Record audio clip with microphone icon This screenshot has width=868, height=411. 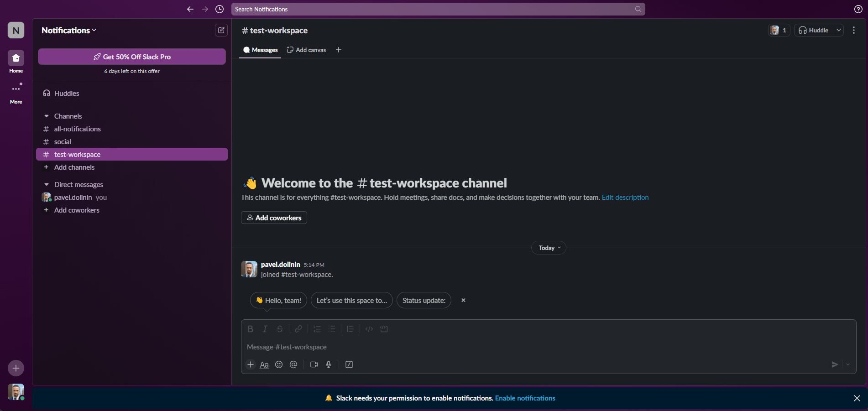[329, 364]
